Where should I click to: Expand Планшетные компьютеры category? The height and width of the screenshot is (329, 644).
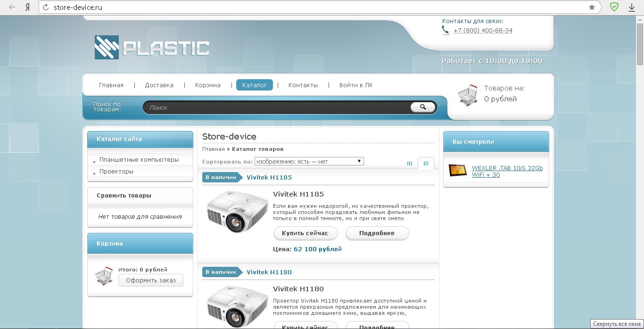pyautogui.click(x=139, y=160)
